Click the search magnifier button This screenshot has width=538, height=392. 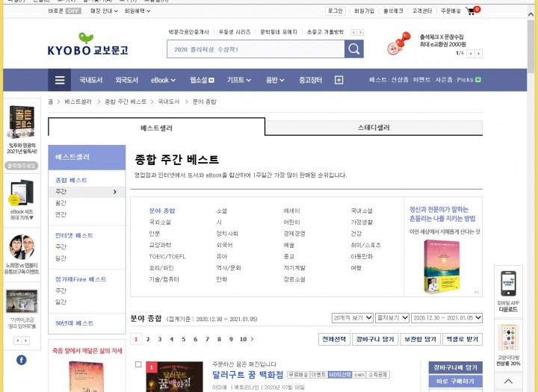point(353,49)
